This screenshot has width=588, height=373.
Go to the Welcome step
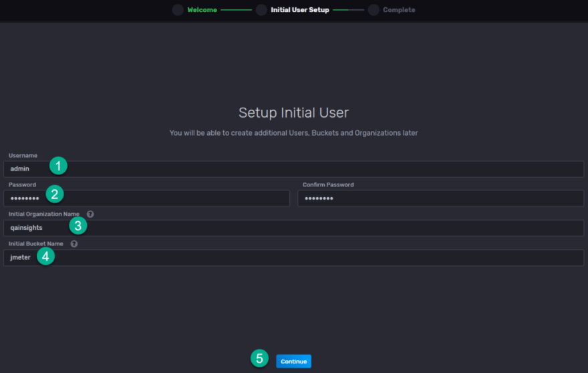click(202, 10)
